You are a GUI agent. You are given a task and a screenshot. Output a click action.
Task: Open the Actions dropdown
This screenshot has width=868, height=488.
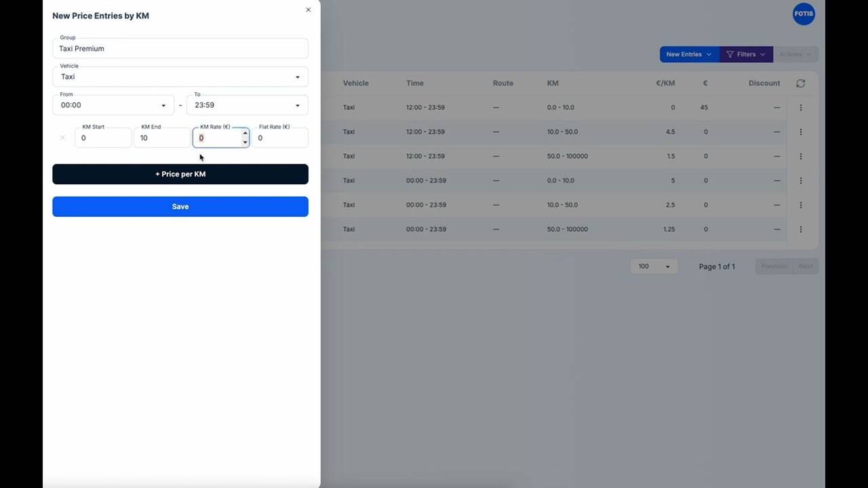click(795, 54)
